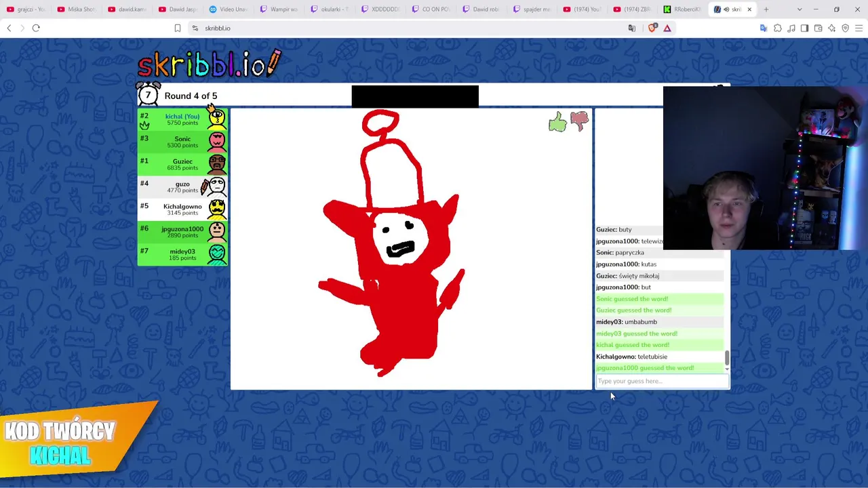Switch to the 'grajczi' YouTube tab
This screenshot has height=488, width=868.
pyautogui.click(x=27, y=9)
